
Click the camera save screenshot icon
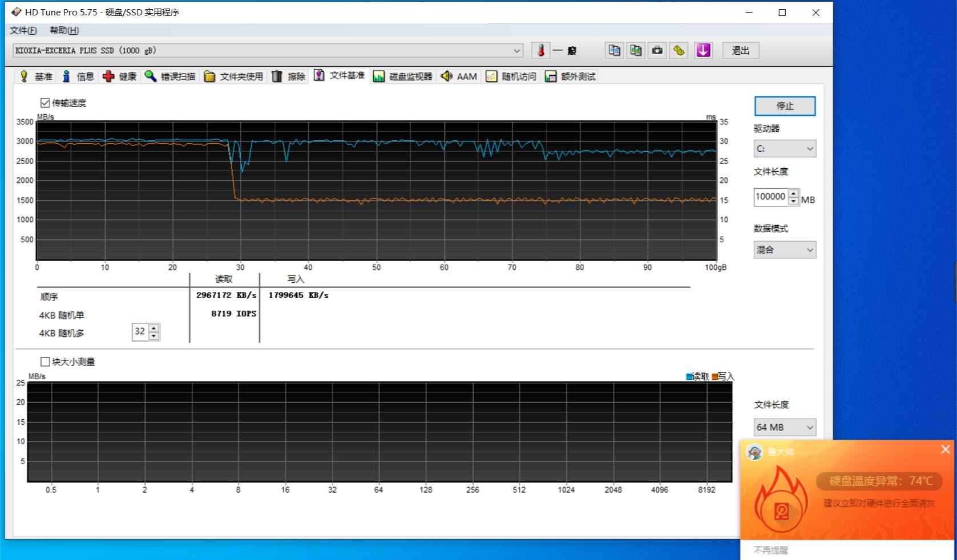657,50
